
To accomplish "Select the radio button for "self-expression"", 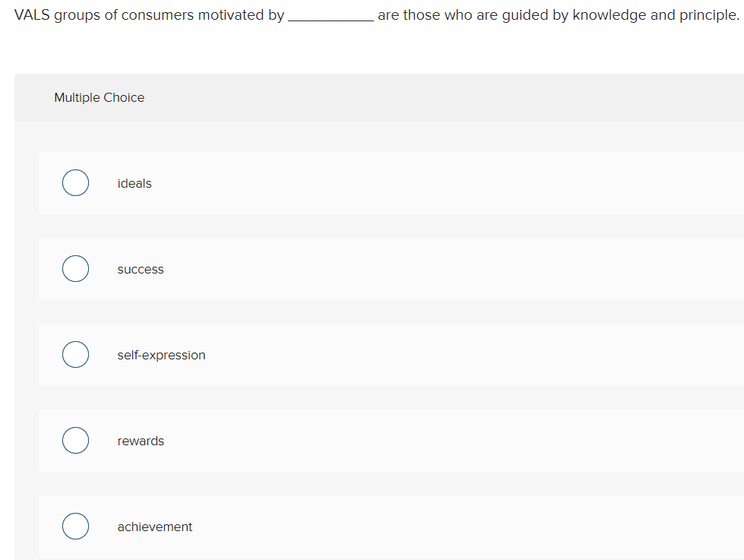I will (75, 354).
